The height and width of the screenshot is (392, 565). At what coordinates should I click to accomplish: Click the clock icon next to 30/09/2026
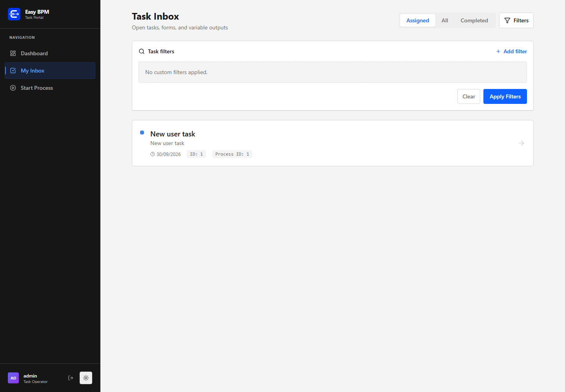click(x=153, y=154)
